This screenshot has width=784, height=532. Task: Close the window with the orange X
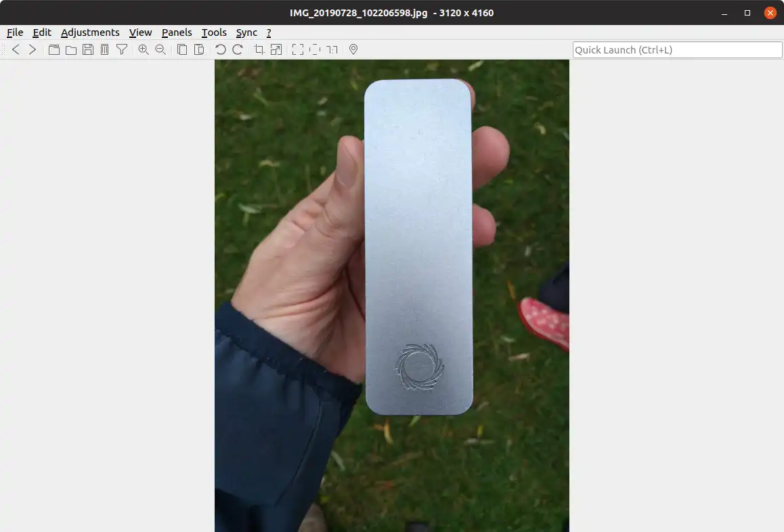(x=770, y=13)
